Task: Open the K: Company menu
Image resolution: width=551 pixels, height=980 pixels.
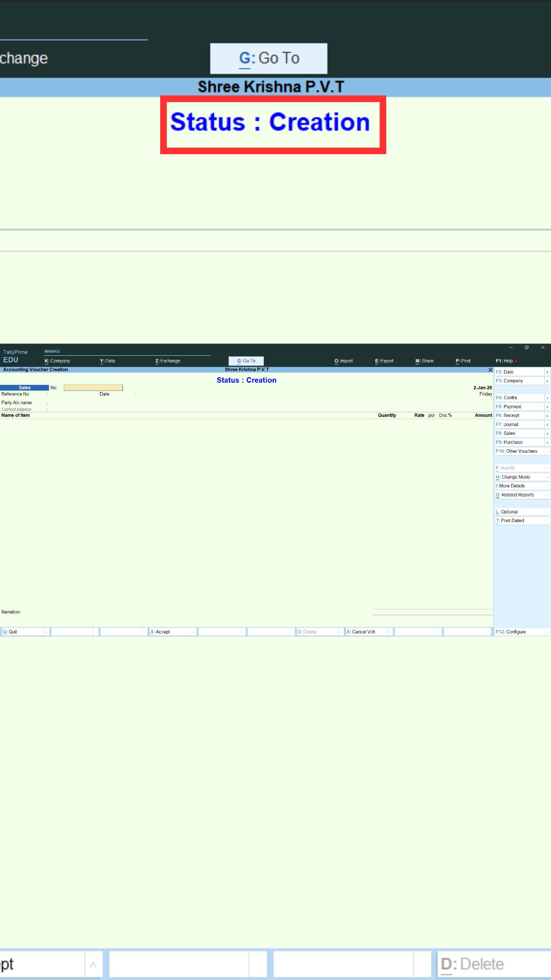Action: pyautogui.click(x=57, y=361)
